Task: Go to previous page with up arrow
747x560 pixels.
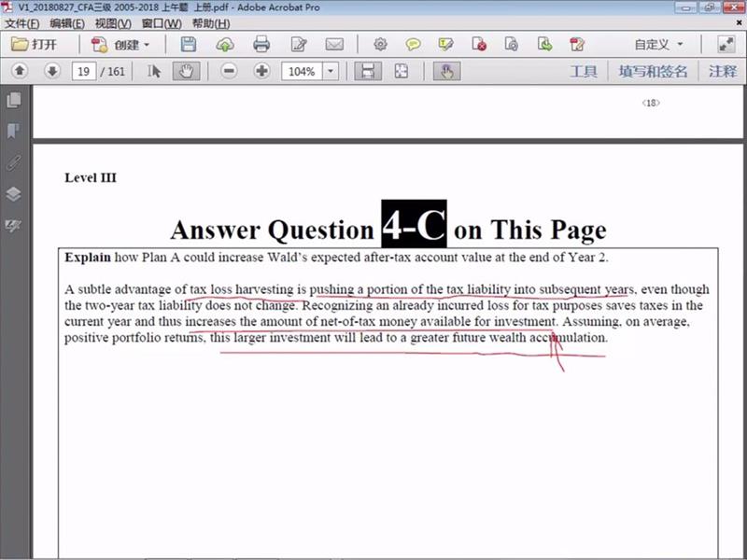Action: click(20, 72)
